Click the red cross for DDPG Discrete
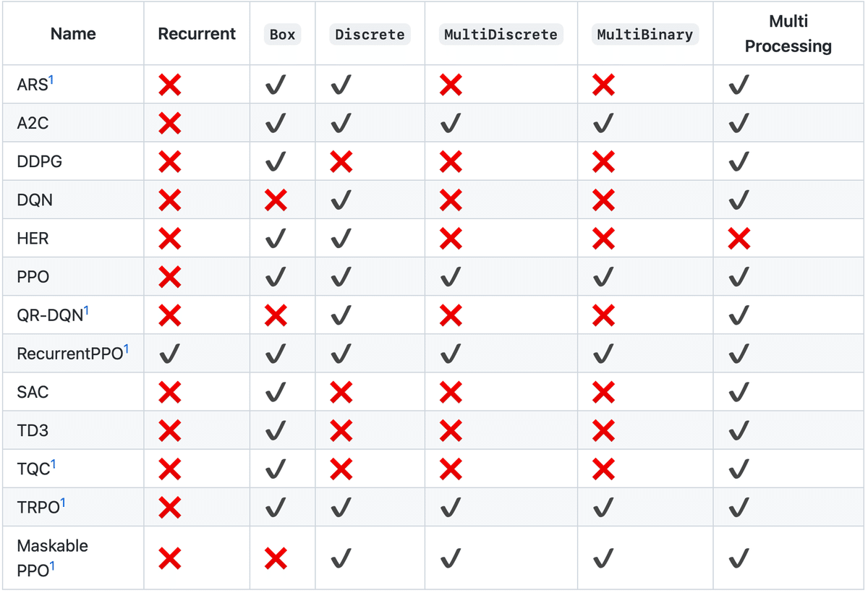The width and height of the screenshot is (868, 593). (341, 162)
